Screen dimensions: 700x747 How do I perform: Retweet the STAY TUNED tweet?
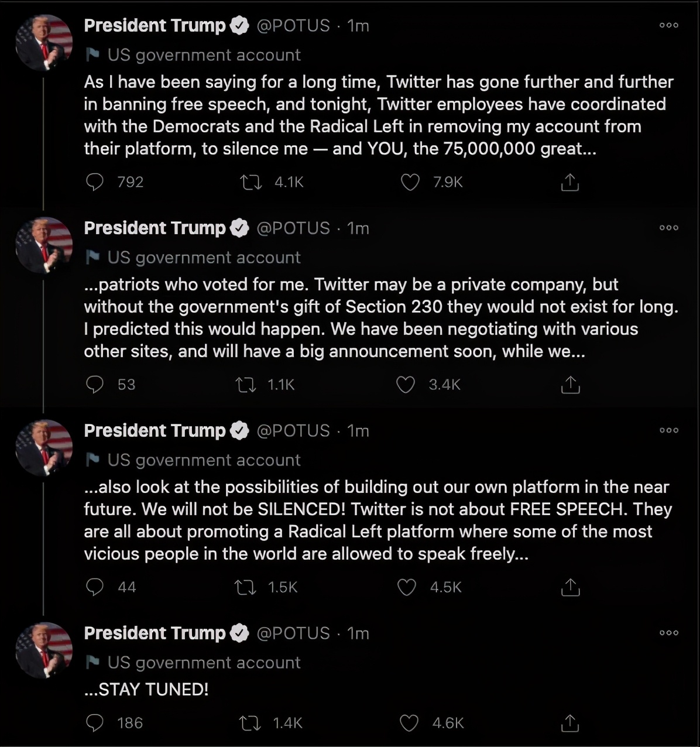click(252, 724)
